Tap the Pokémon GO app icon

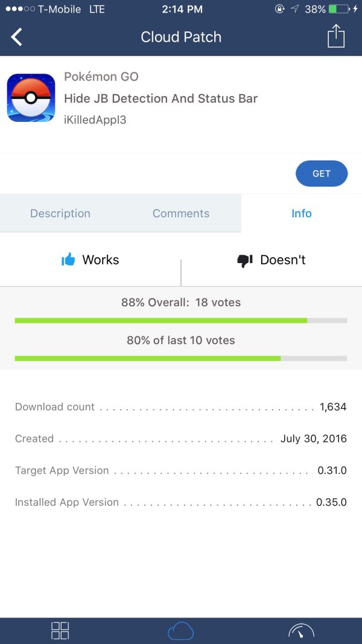click(31, 98)
